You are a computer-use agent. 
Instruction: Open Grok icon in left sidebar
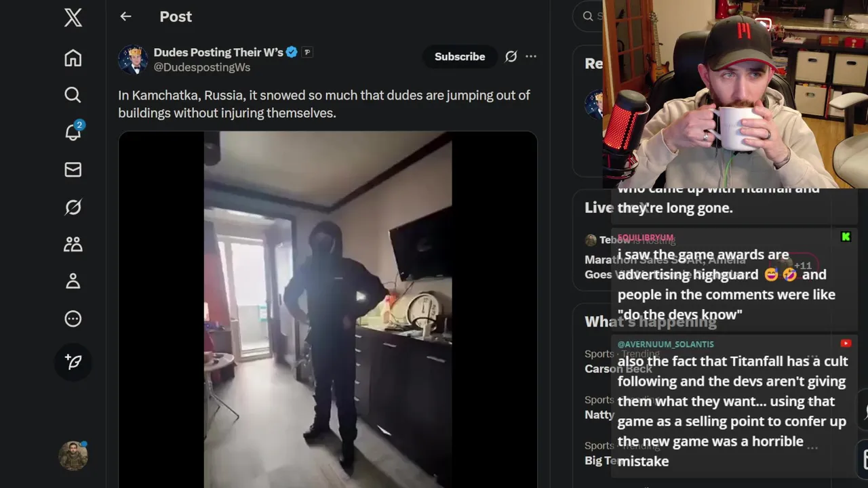(x=73, y=207)
